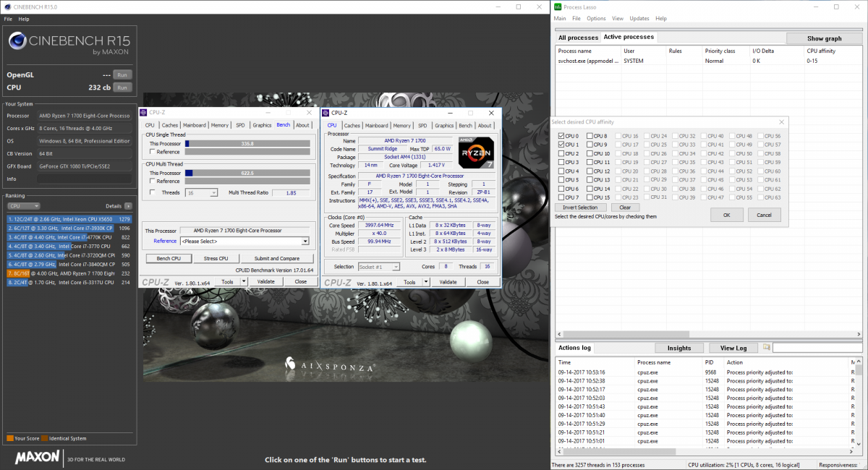Click the Process Lasso title bar icon
The image size is (868, 470).
[558, 7]
